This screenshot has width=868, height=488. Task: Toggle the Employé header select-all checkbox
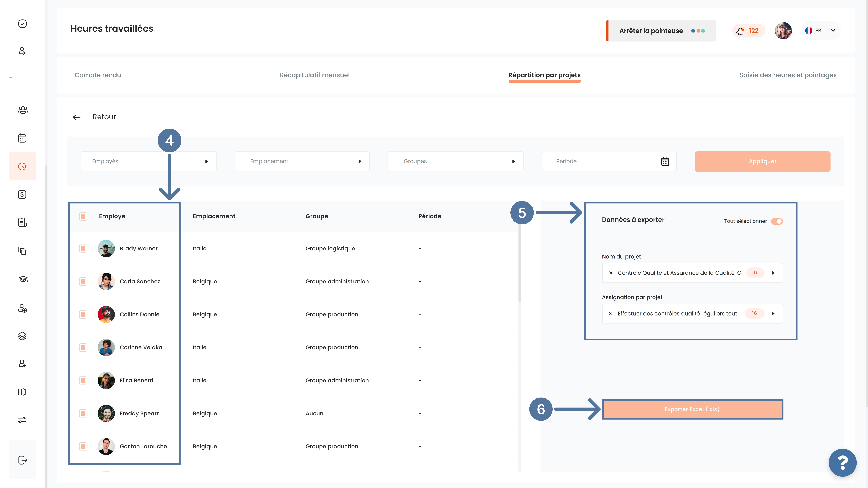point(83,216)
